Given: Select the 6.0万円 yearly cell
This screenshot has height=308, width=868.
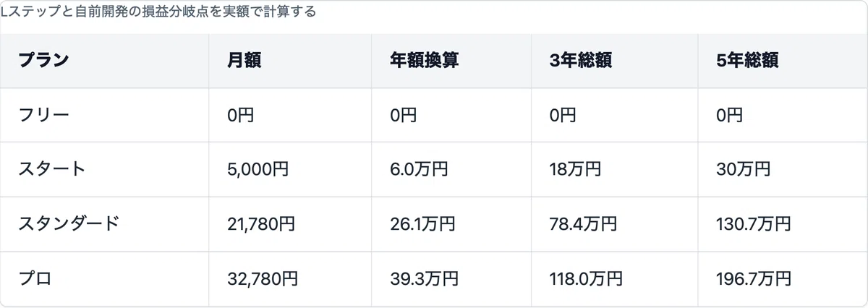Looking at the screenshot, I should pos(419,169).
